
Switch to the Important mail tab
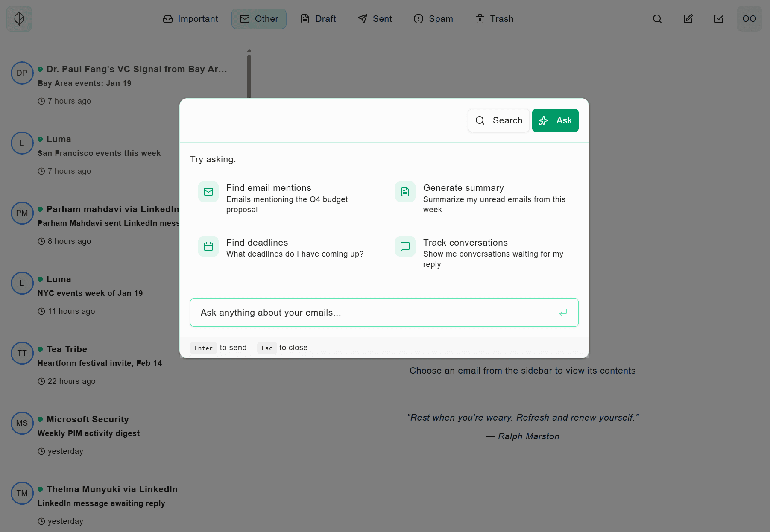(x=190, y=19)
